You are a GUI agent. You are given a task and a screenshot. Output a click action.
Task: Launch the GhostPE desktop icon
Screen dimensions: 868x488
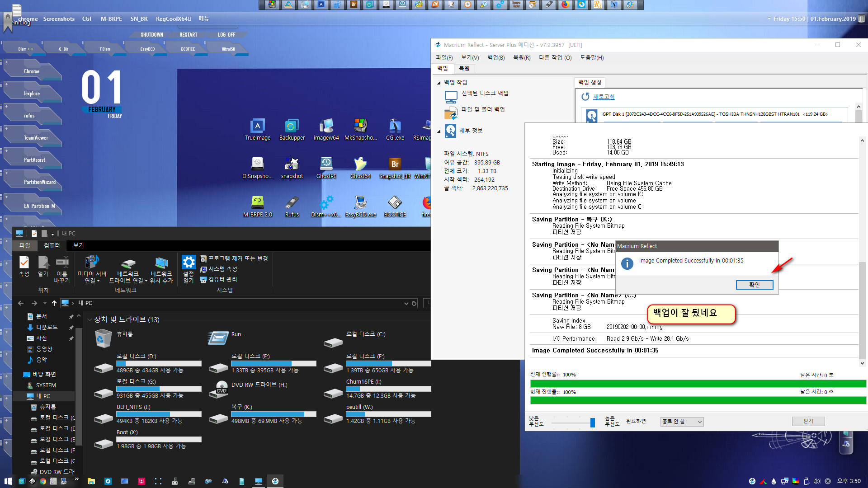coord(326,168)
